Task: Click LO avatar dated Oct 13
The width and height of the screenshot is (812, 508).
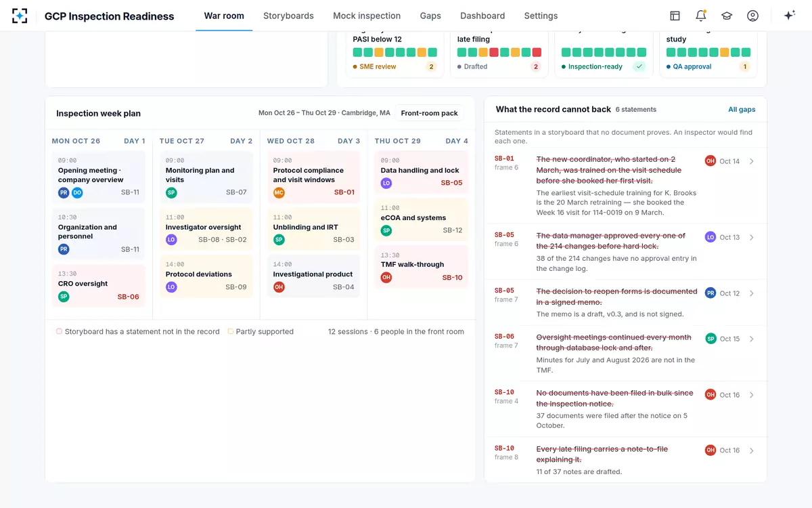Action: click(710, 237)
